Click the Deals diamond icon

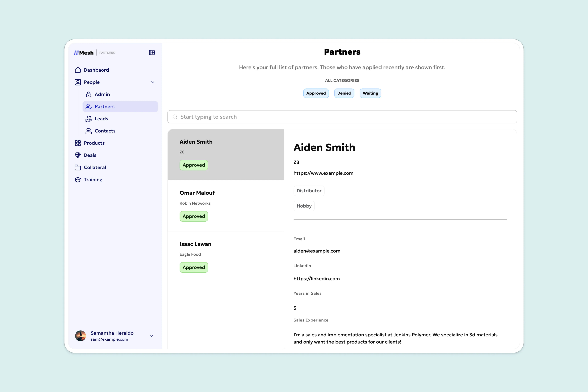pyautogui.click(x=78, y=155)
